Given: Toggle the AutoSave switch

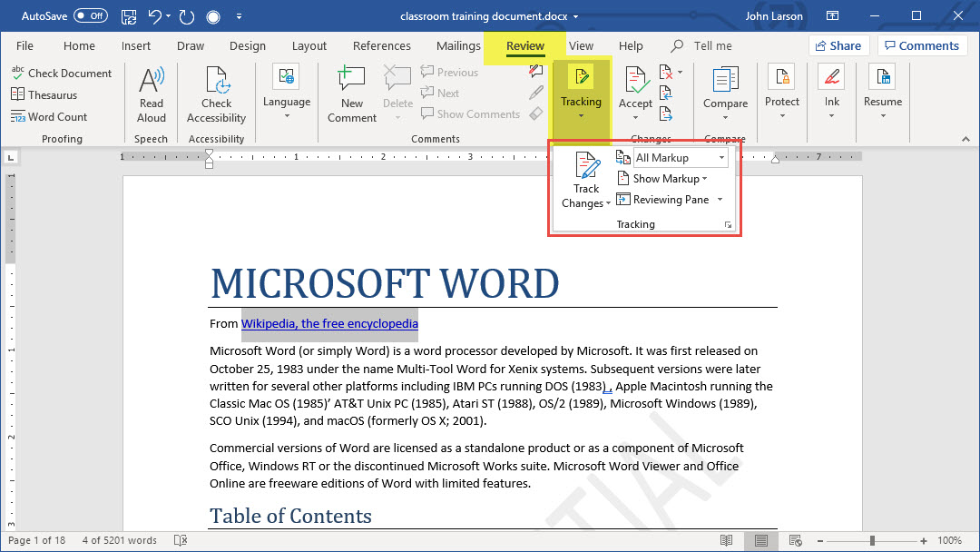Looking at the screenshot, I should (90, 16).
